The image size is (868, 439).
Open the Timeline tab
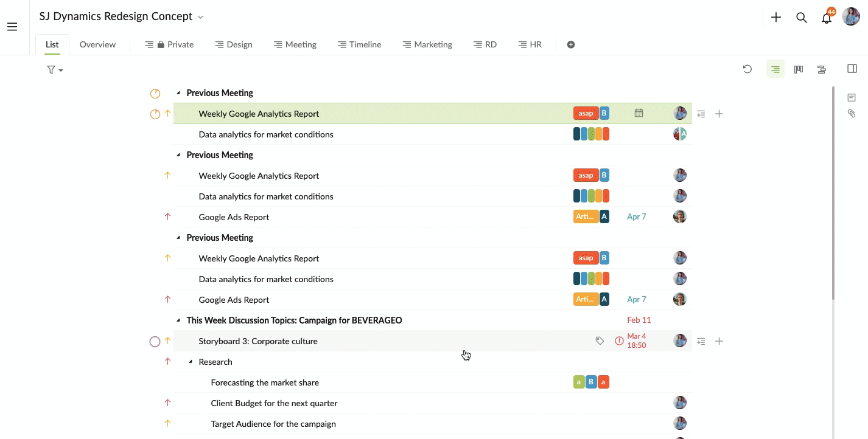point(360,44)
